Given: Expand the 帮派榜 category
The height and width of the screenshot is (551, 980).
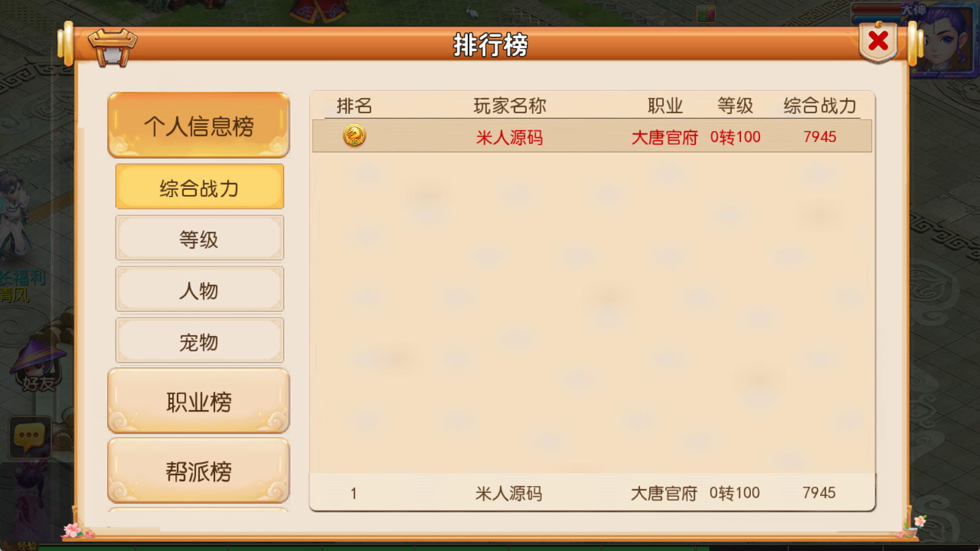Looking at the screenshot, I should [198, 471].
